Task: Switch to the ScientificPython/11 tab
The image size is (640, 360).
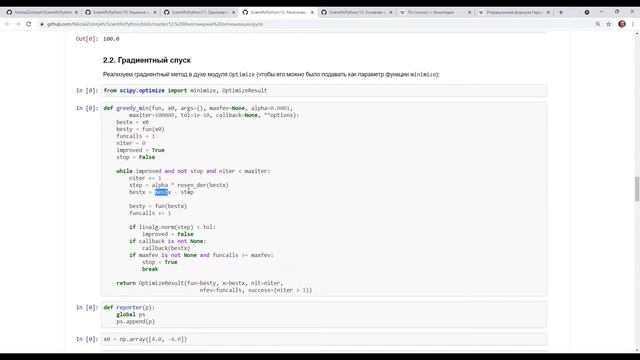Action: tap(198, 12)
